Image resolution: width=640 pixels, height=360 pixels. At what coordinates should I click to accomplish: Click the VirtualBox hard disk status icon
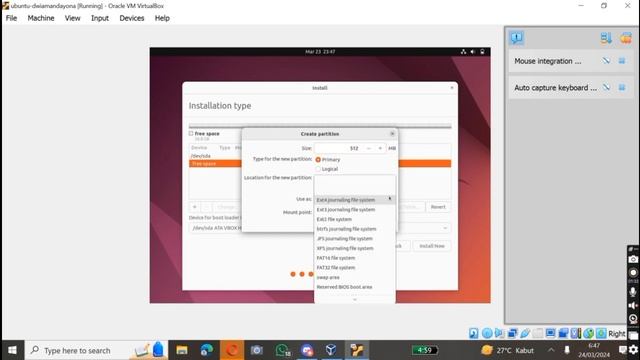pyautogui.click(x=473, y=333)
